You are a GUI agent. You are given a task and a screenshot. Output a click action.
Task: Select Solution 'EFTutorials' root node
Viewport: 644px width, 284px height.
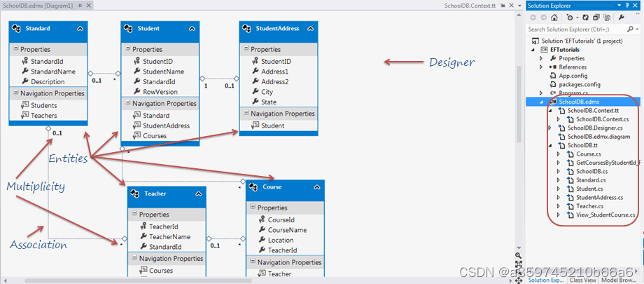tap(582, 41)
